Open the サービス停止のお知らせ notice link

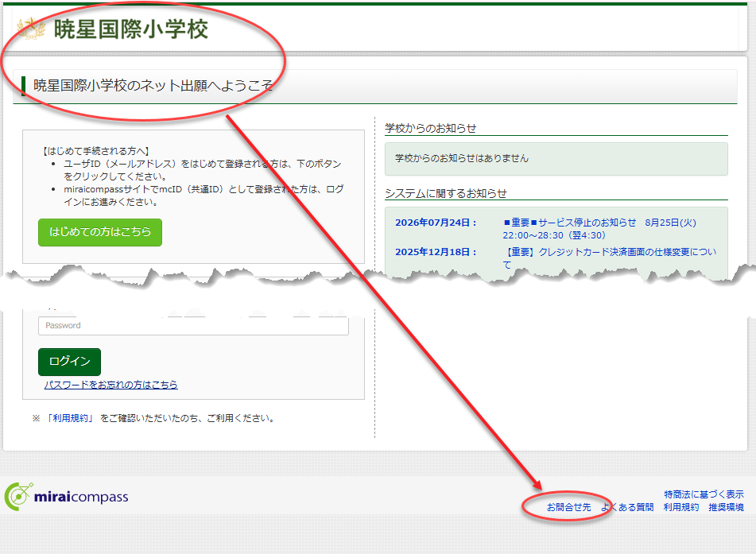(599, 229)
